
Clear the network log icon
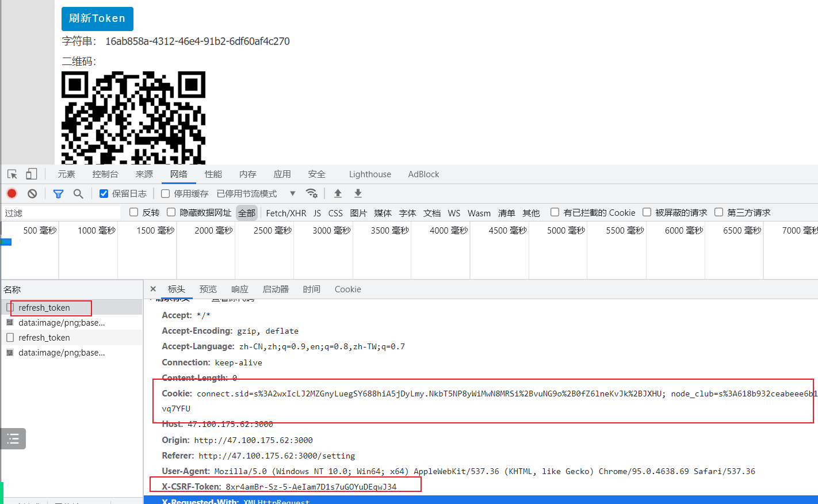click(x=32, y=193)
